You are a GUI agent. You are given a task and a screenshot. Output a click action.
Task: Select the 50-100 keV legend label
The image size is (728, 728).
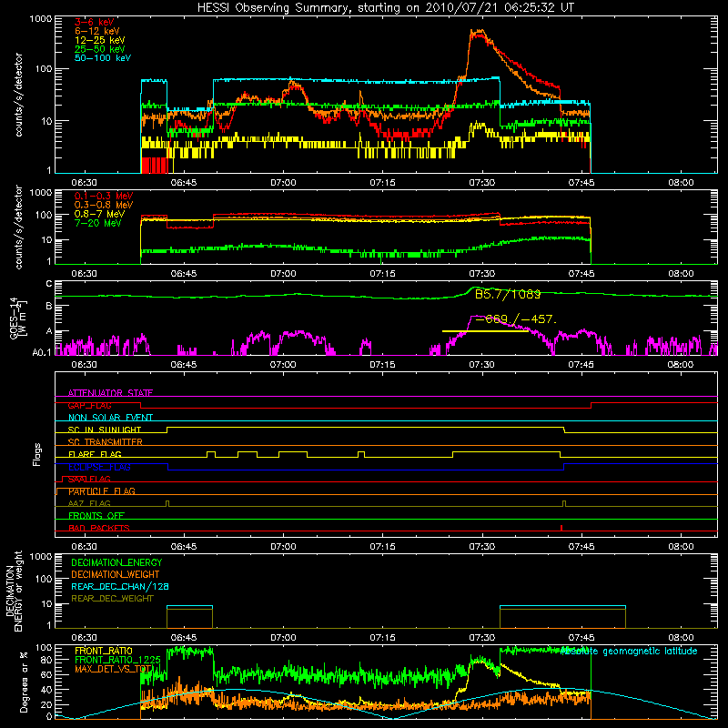point(103,58)
